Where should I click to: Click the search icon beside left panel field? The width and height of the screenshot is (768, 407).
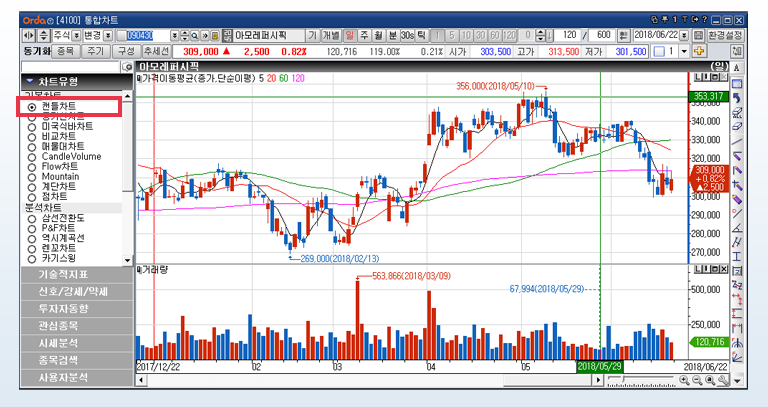(127, 67)
